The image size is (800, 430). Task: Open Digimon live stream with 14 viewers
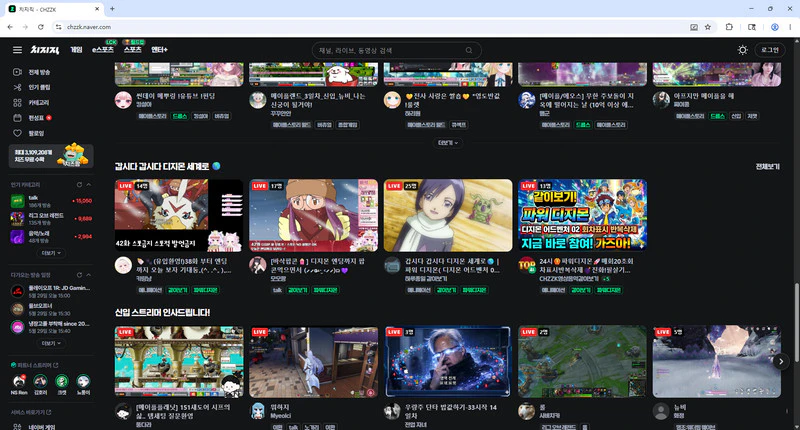(179, 215)
